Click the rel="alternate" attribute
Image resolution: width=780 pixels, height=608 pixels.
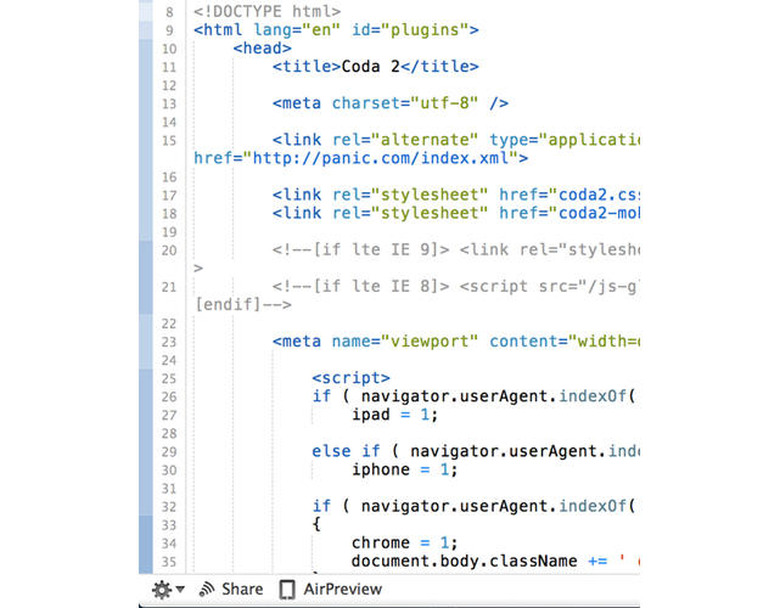pyautogui.click(x=405, y=140)
